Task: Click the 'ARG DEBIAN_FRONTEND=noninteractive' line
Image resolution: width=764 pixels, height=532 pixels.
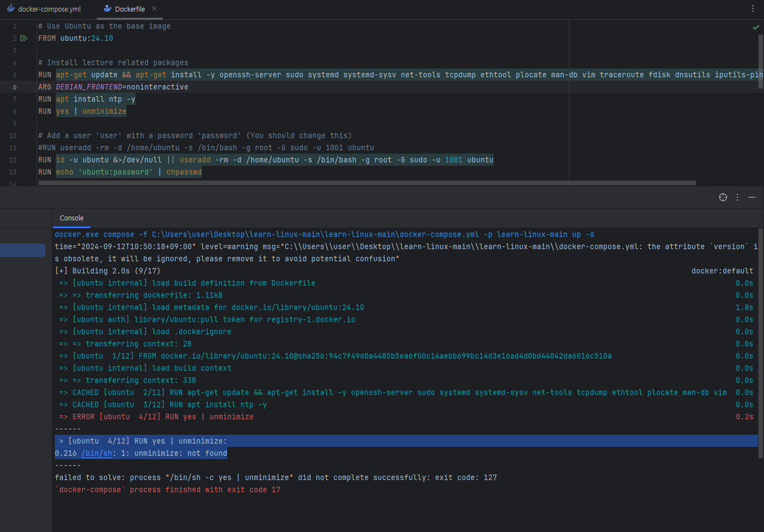Action: coord(113,87)
